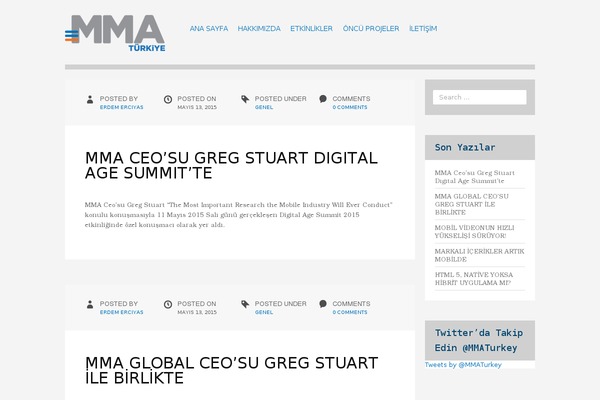Click Twitter'da Takip Edin @MMATurkey heading
The image size is (600, 400).
(x=479, y=340)
